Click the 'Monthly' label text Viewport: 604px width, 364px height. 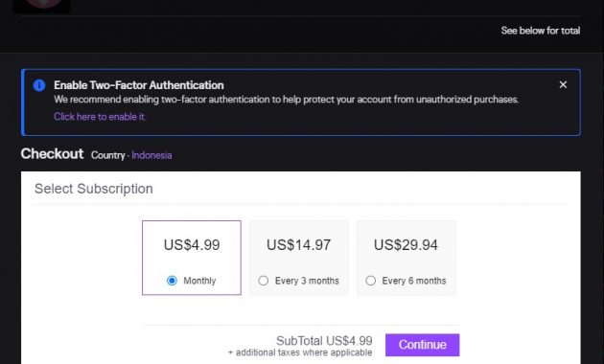pyautogui.click(x=199, y=281)
